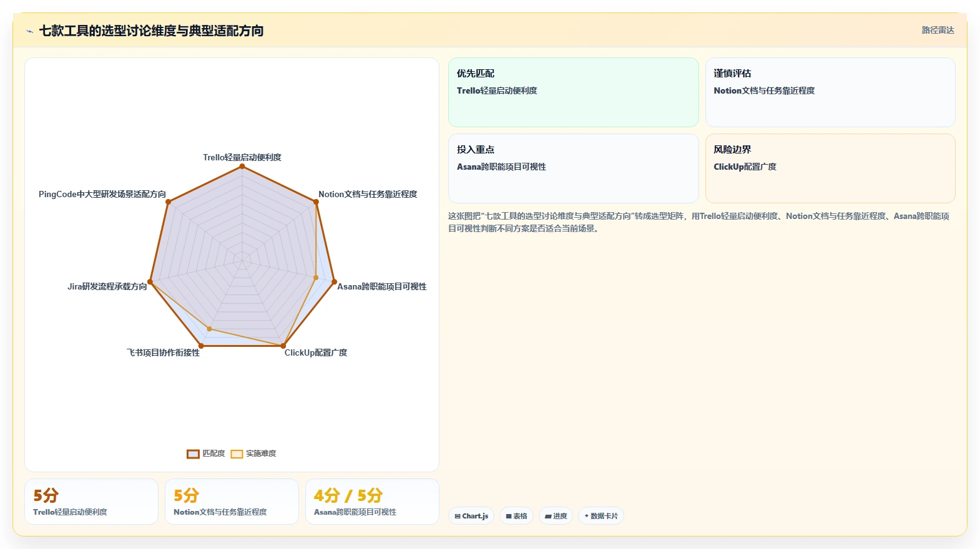Toggle the 匹配度 legend series
Image resolution: width=980 pixels, height=549 pixels.
[x=206, y=454]
